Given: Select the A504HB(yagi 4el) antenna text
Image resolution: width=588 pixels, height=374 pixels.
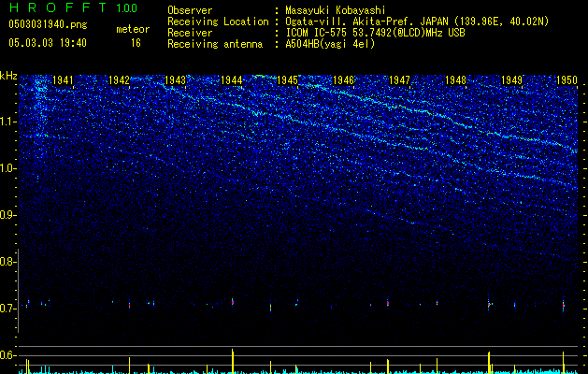Looking at the screenshot, I should (330, 44).
